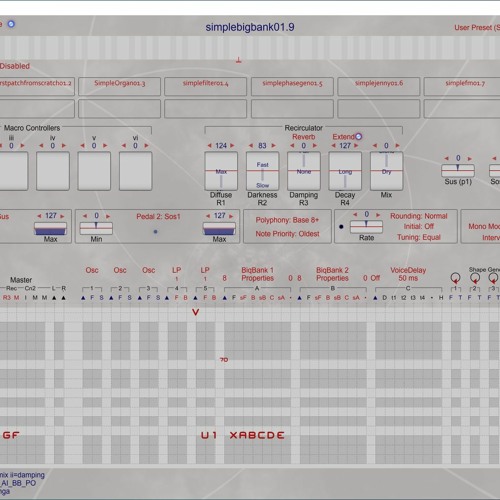Screen dimensions: 500x500
Task: Click the blue circle icon at top left
Action: (11, 24)
